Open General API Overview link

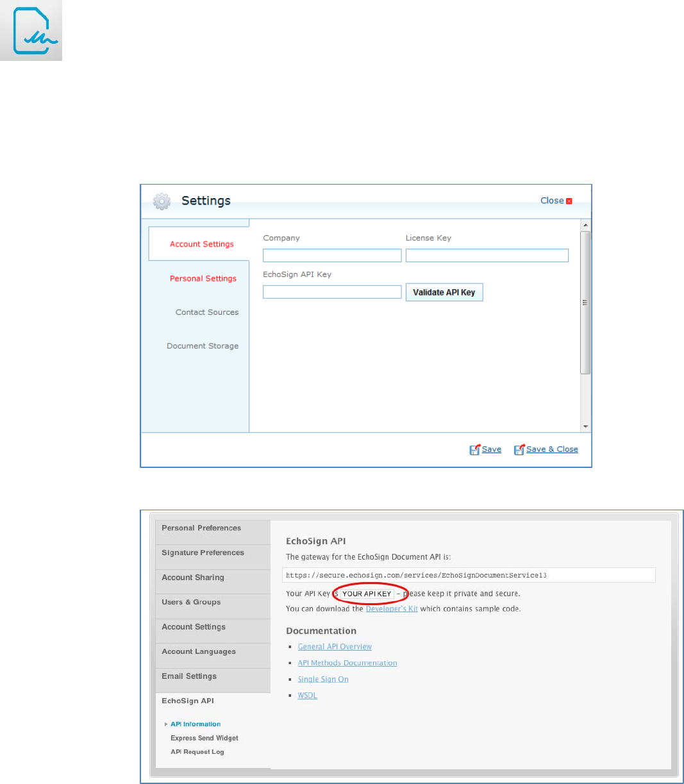coord(335,647)
